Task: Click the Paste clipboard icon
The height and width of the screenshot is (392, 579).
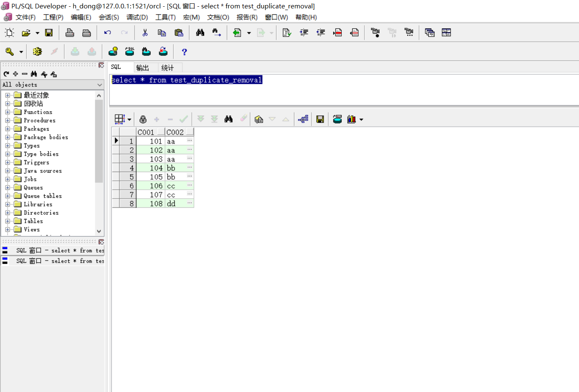Action: tap(179, 33)
